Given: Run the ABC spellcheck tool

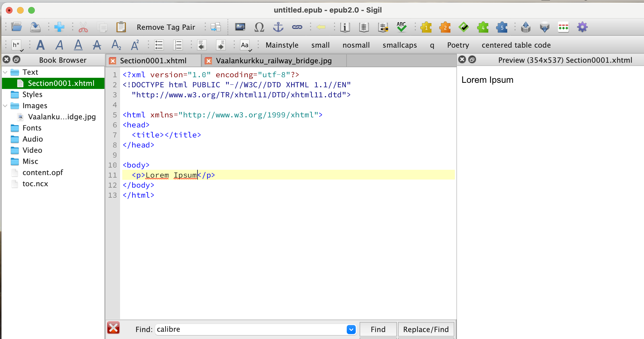Looking at the screenshot, I should pos(401,27).
